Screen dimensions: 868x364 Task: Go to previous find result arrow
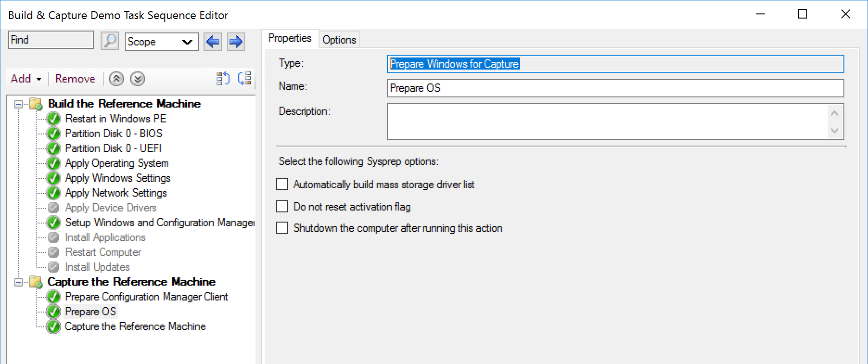[x=213, y=42]
